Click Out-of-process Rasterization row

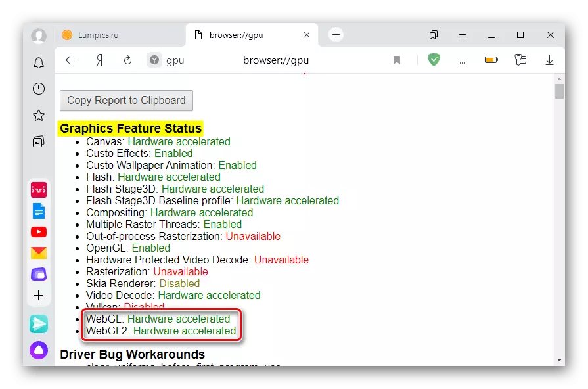tap(183, 237)
